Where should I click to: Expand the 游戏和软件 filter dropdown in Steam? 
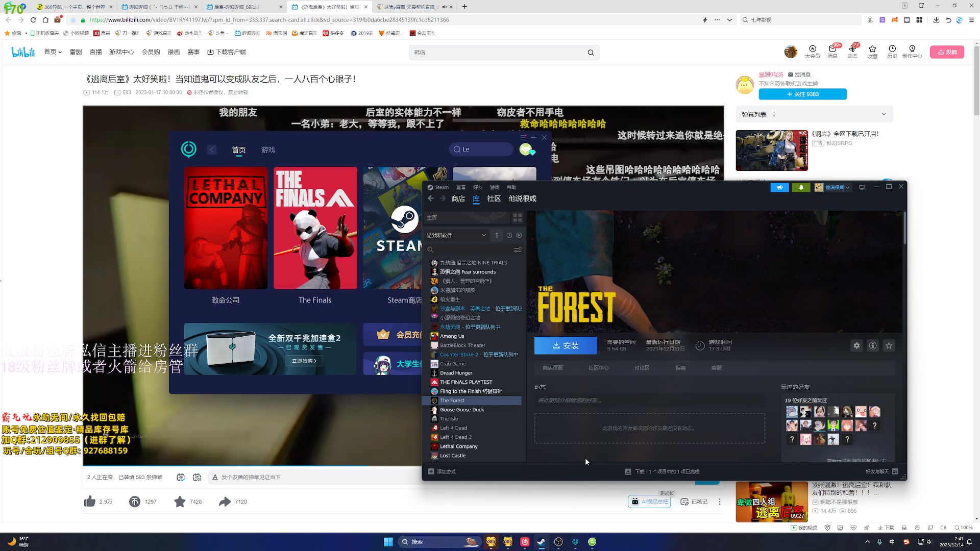coord(456,235)
